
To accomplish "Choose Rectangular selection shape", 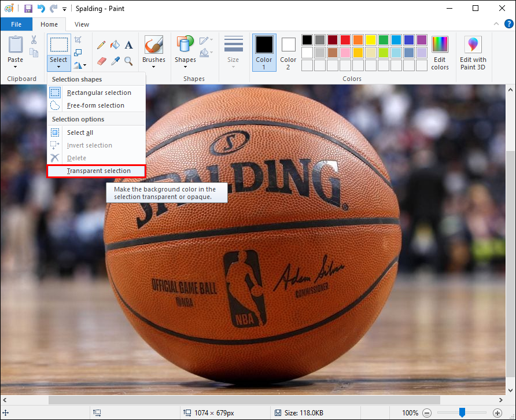I will tap(98, 93).
